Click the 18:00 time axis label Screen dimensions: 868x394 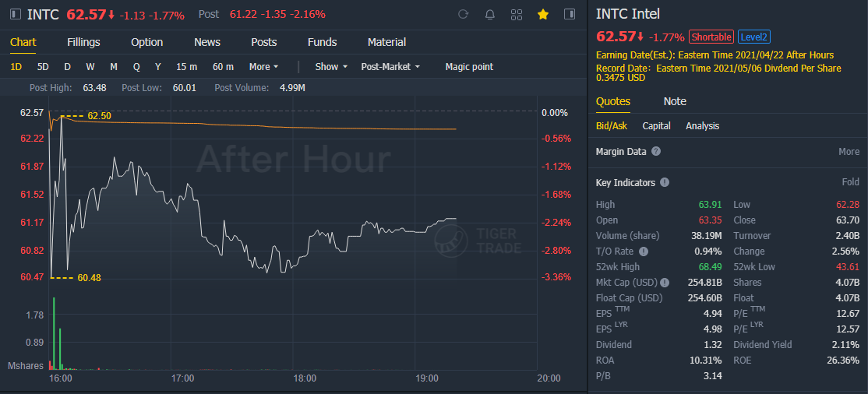(x=305, y=379)
